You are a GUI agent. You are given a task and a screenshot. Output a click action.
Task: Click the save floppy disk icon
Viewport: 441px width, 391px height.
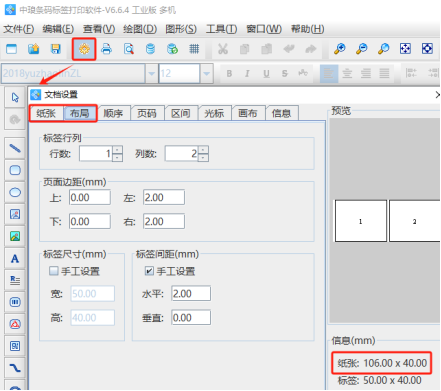click(56, 49)
